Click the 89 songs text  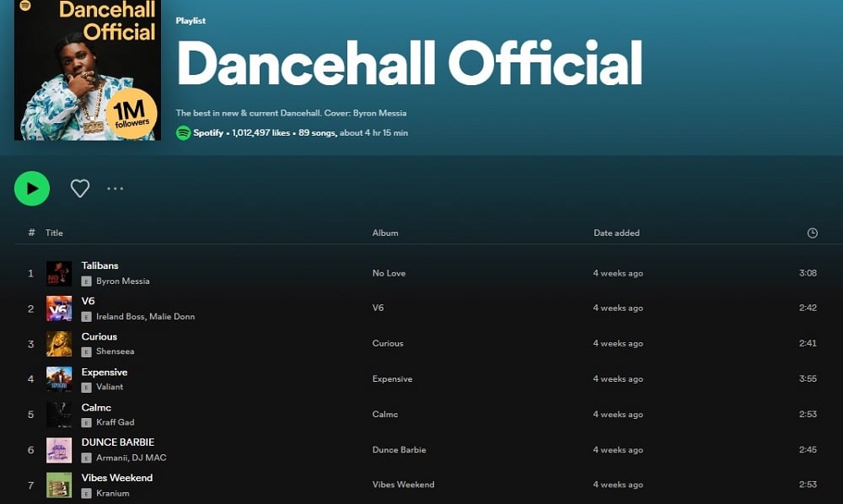317,132
